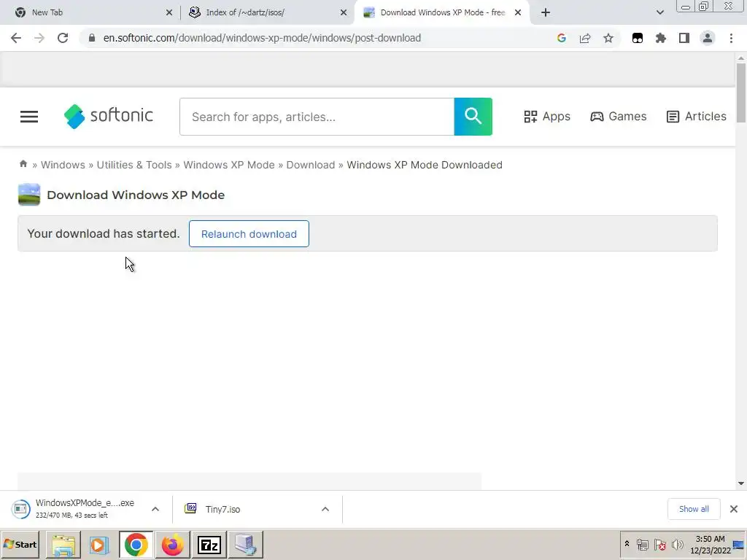Click the Relaunch download button
Image resolution: width=747 pixels, height=560 pixels.
pos(249,234)
